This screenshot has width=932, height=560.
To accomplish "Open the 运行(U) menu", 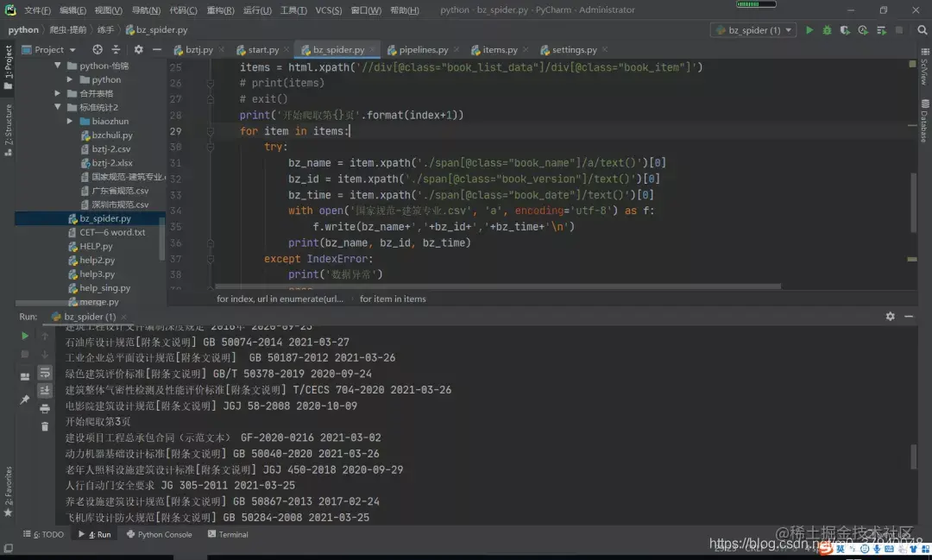I will (257, 10).
